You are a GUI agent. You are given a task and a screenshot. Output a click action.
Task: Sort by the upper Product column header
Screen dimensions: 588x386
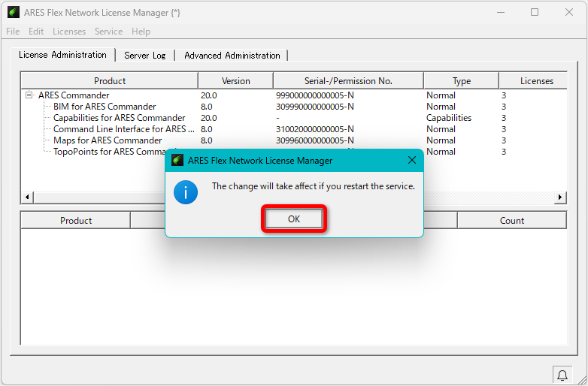[x=110, y=80]
